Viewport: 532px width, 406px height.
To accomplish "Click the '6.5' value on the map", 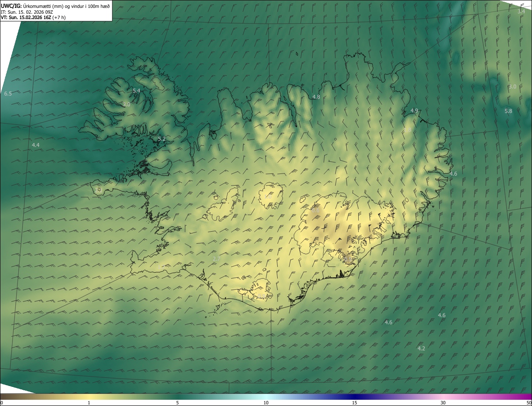I will (8, 94).
